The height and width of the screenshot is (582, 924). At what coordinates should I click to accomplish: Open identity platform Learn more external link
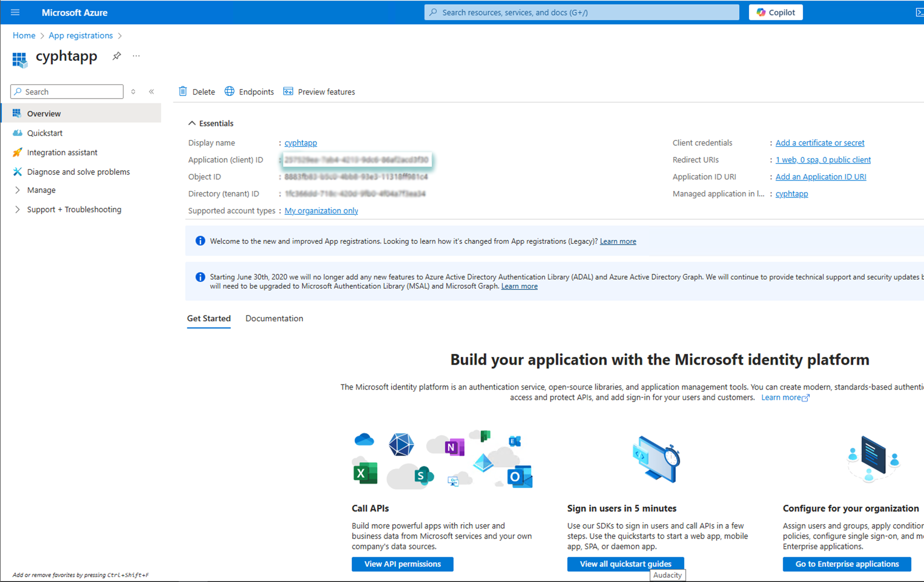click(785, 397)
